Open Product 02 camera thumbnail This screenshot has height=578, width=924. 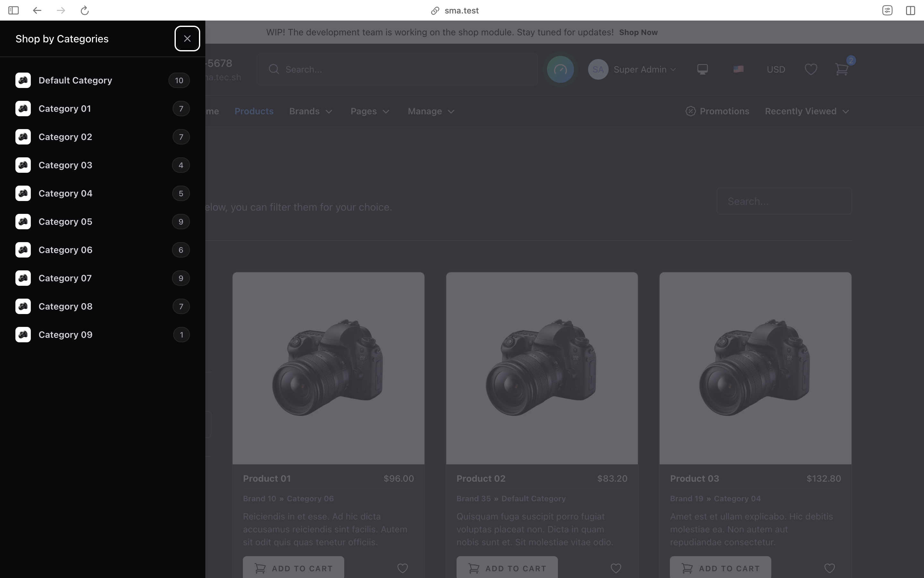coord(542,368)
